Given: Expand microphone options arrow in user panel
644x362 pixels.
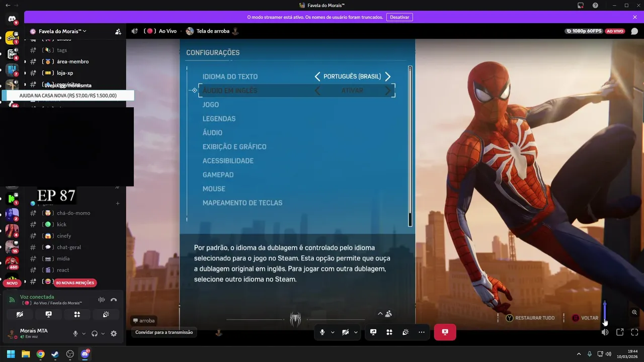Looking at the screenshot, I should (84, 333).
